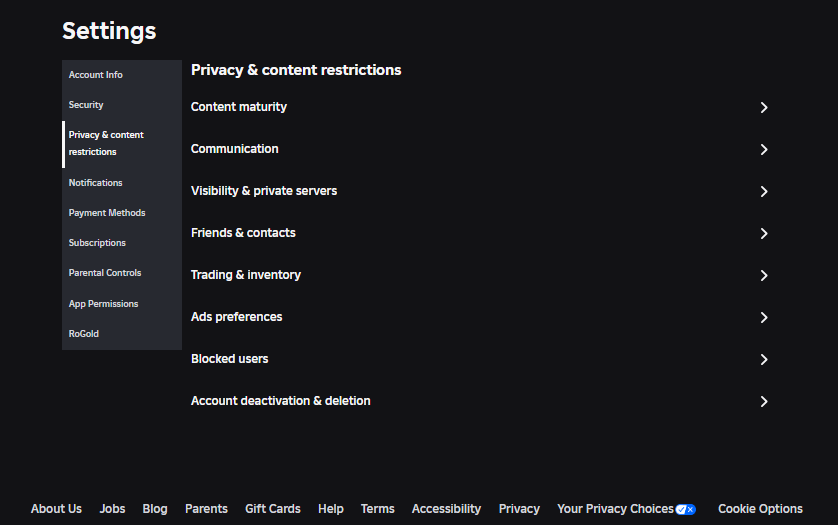Open Ads preferences chevron arrow
The width and height of the screenshot is (838, 525).
pyautogui.click(x=764, y=317)
